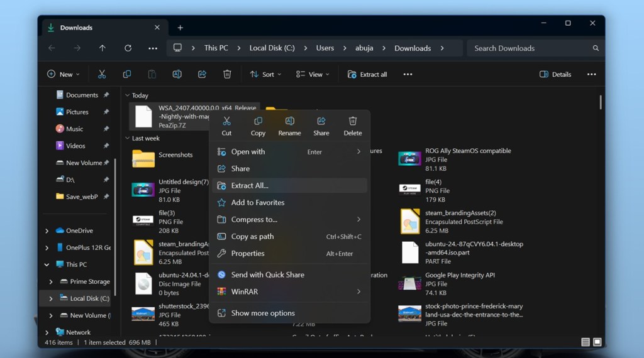Select Google Play Integrity API file
Image resolution: width=644 pixels, height=358 pixels.
(448, 284)
